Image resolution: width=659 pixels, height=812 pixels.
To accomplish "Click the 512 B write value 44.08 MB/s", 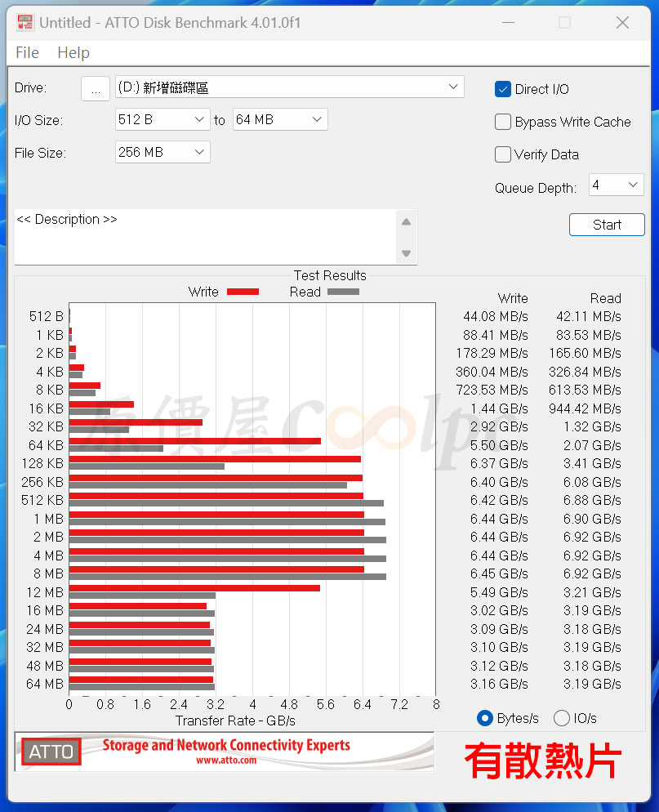I will click(496, 316).
